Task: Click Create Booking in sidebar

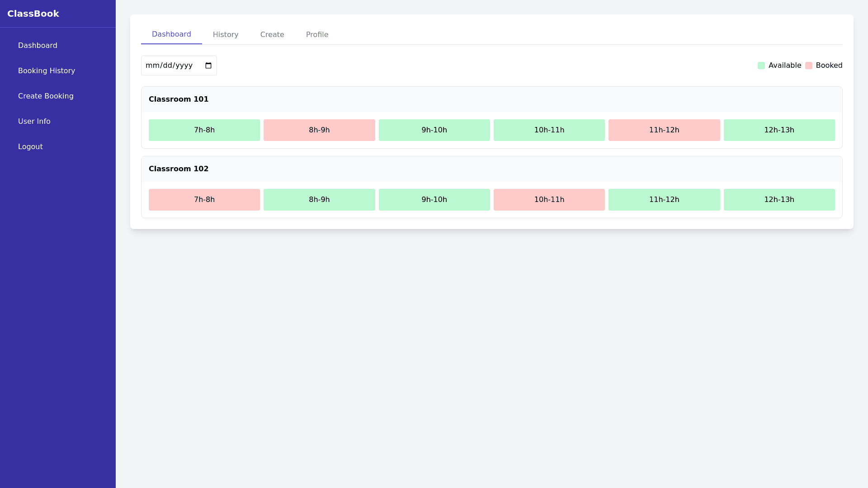Action: [46, 96]
